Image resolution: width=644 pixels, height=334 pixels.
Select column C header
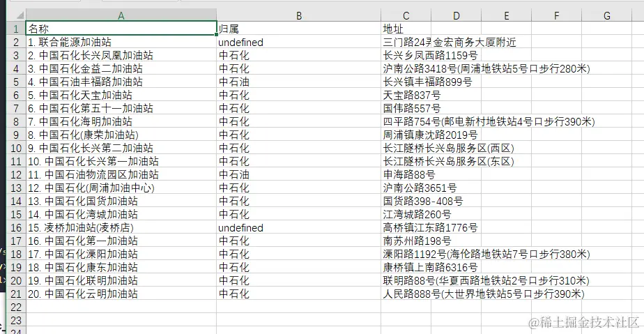coord(406,15)
